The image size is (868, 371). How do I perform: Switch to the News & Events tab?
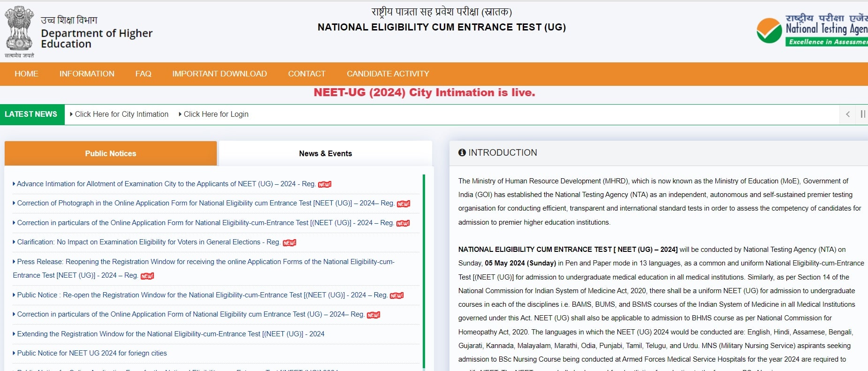point(326,153)
